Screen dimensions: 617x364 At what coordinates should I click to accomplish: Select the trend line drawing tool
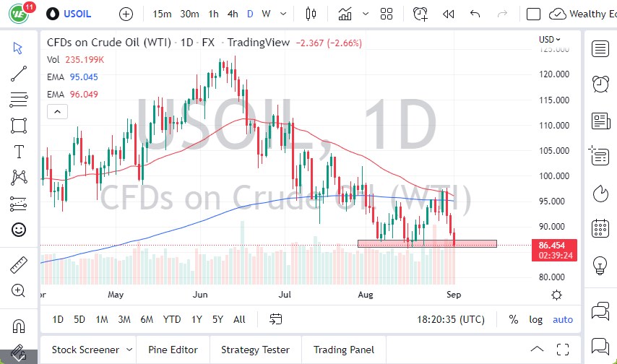point(19,73)
